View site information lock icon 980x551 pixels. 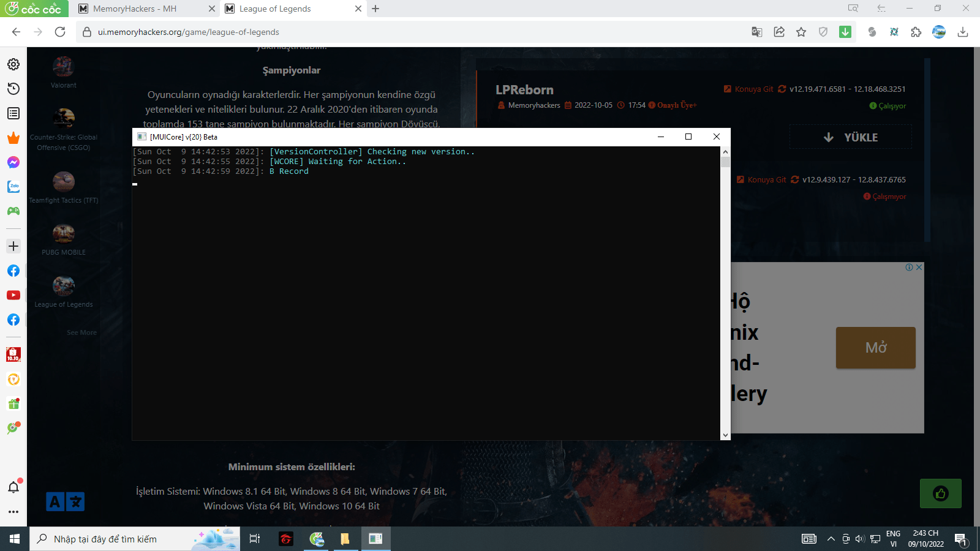point(86,32)
